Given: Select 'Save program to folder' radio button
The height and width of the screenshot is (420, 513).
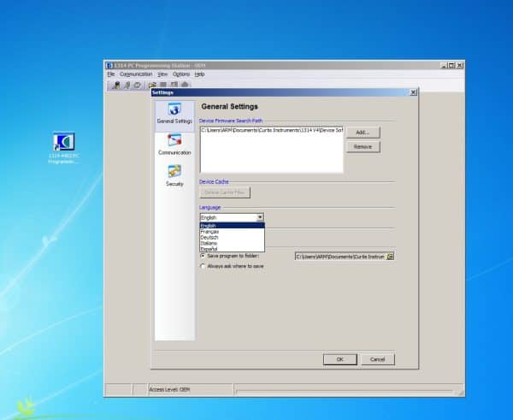Looking at the screenshot, I should tap(203, 256).
